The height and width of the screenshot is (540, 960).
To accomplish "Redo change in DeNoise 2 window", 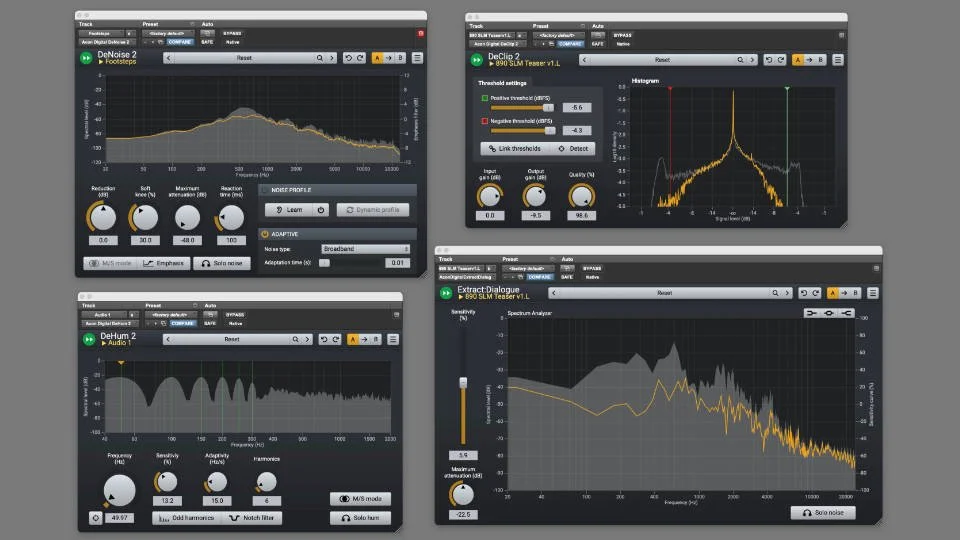I will [x=361, y=58].
